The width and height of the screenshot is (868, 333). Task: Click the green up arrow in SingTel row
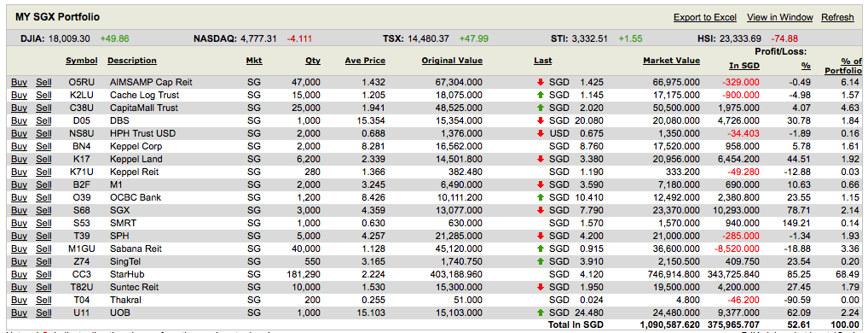(x=541, y=261)
